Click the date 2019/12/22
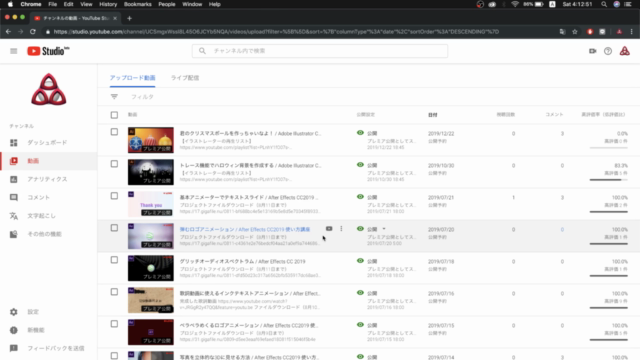The image size is (640, 360). [x=441, y=133]
